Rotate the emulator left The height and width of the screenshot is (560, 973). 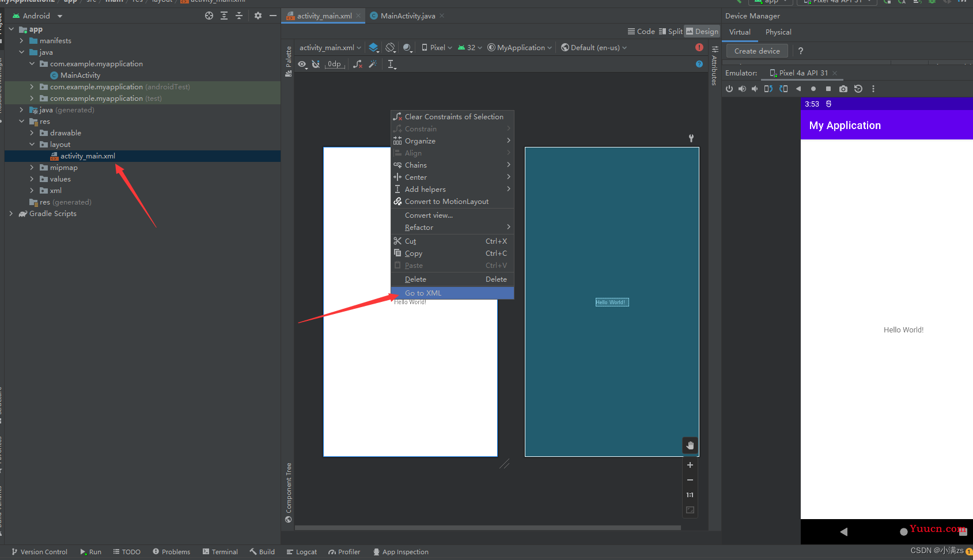pos(768,89)
